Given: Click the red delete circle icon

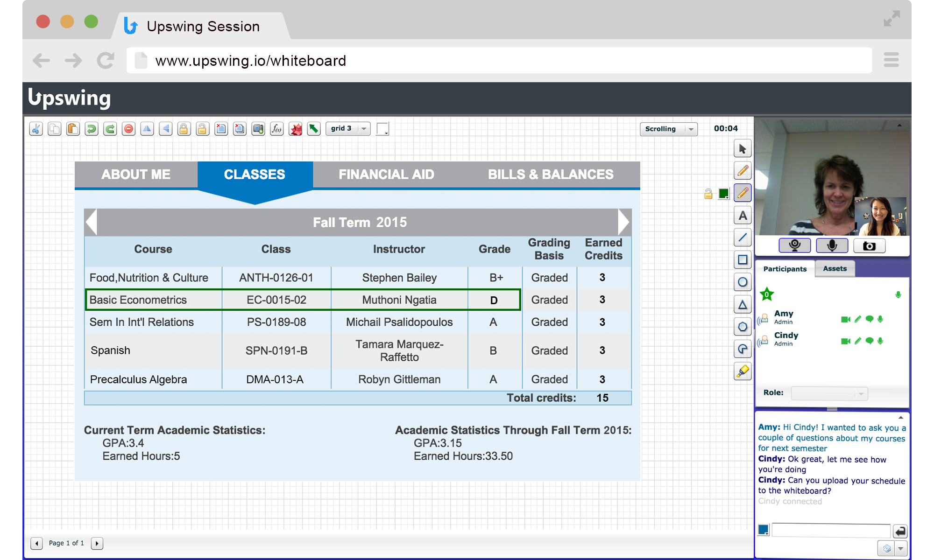Looking at the screenshot, I should click(x=128, y=129).
